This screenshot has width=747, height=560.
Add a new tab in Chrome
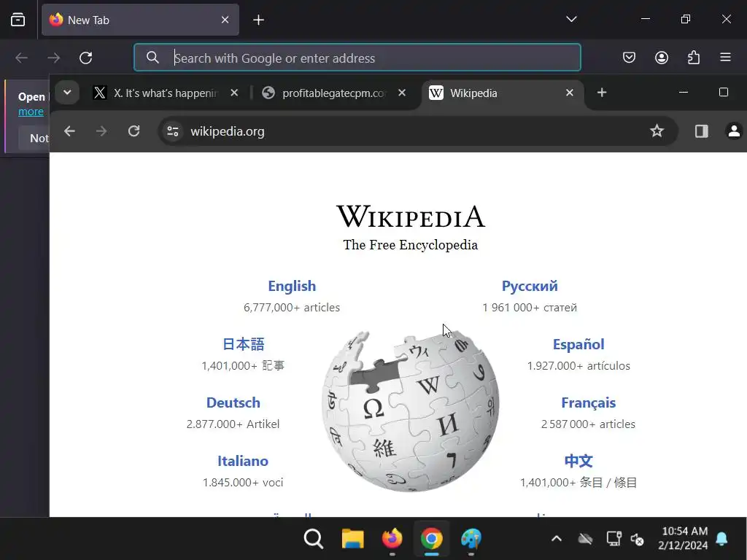pos(602,93)
